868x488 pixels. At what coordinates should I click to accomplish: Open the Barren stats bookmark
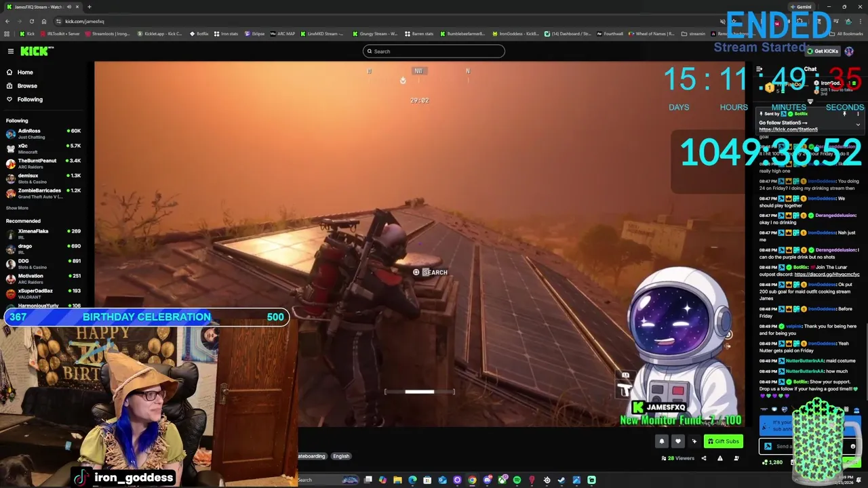click(419, 34)
